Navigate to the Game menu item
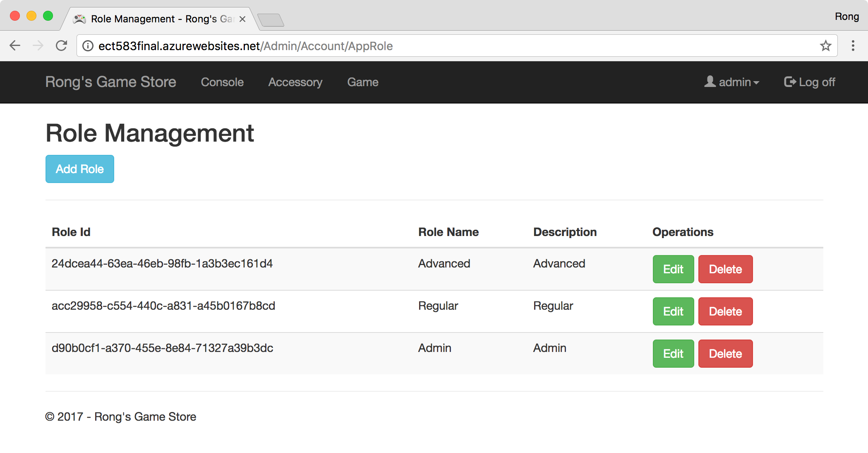 pos(363,82)
